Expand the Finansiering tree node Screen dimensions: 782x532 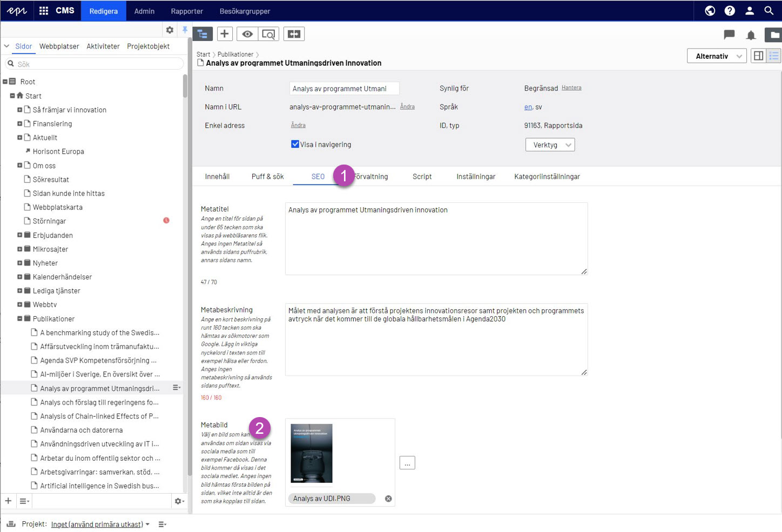coord(19,124)
